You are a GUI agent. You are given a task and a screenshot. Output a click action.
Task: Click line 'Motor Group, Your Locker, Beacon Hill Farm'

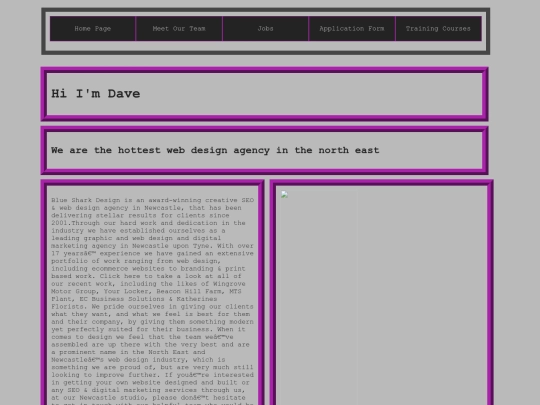(x=146, y=291)
